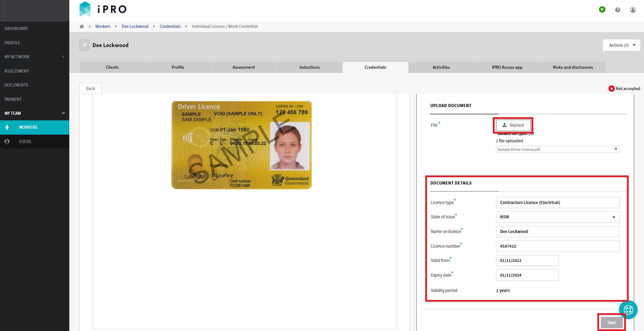The width and height of the screenshot is (644, 331).
Task: Click the driver licence preview image
Action: [x=241, y=145]
